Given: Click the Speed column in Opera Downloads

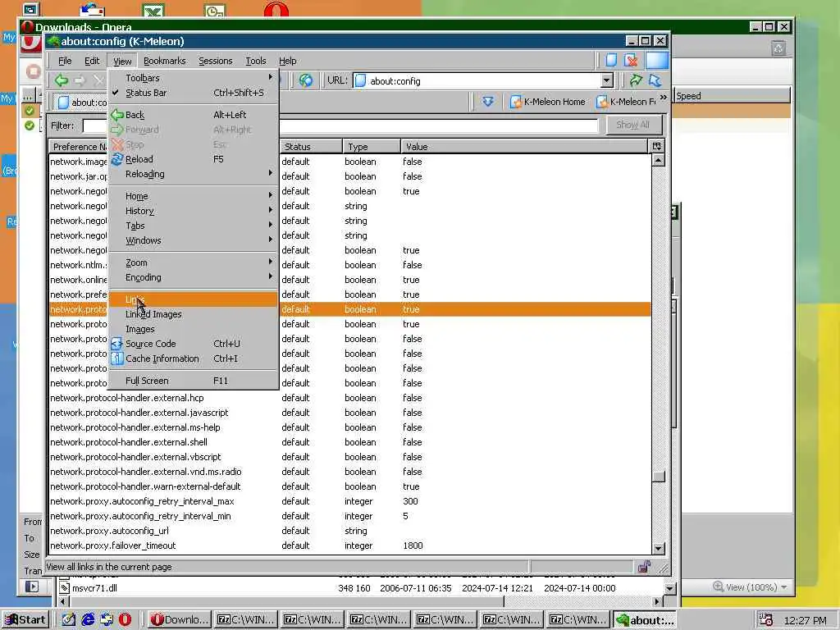Looking at the screenshot, I should point(732,96).
